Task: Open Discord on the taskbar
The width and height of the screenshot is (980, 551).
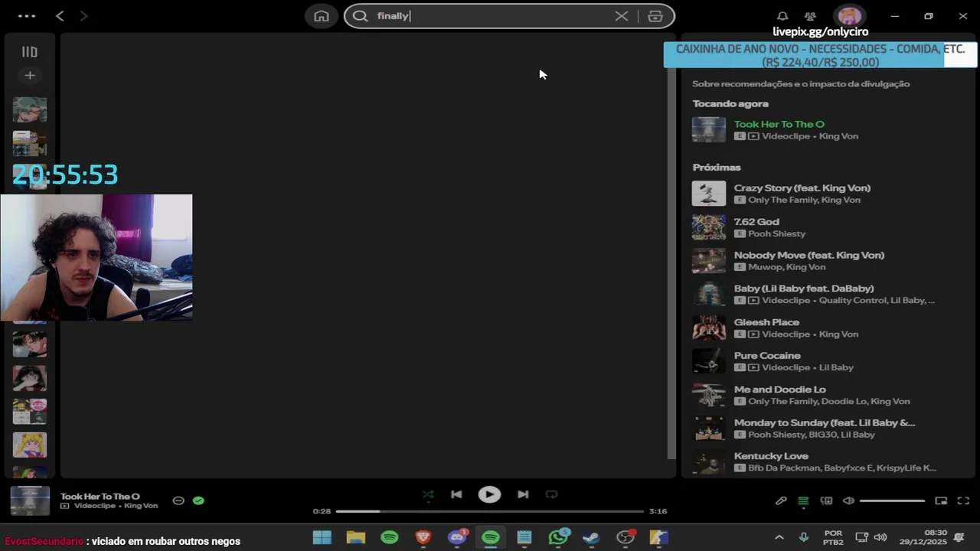Action: pyautogui.click(x=457, y=538)
